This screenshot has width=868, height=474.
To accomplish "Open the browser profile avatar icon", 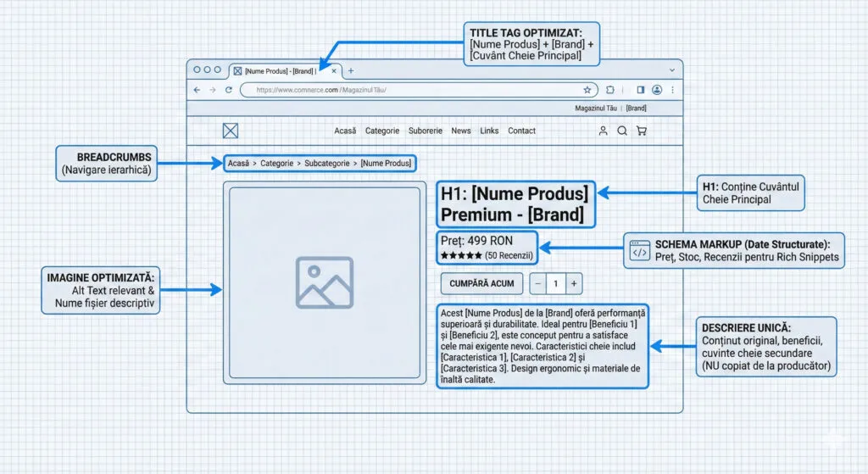I will coord(657,89).
